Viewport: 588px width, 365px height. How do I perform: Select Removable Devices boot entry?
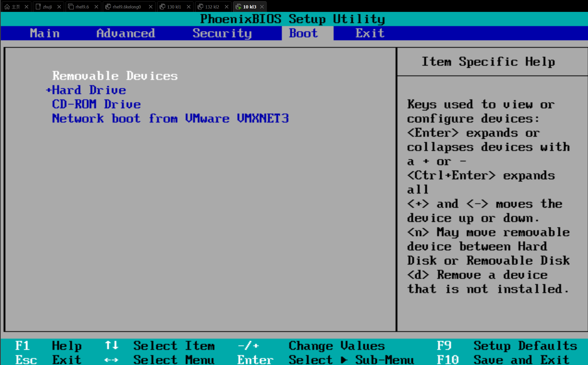click(115, 76)
